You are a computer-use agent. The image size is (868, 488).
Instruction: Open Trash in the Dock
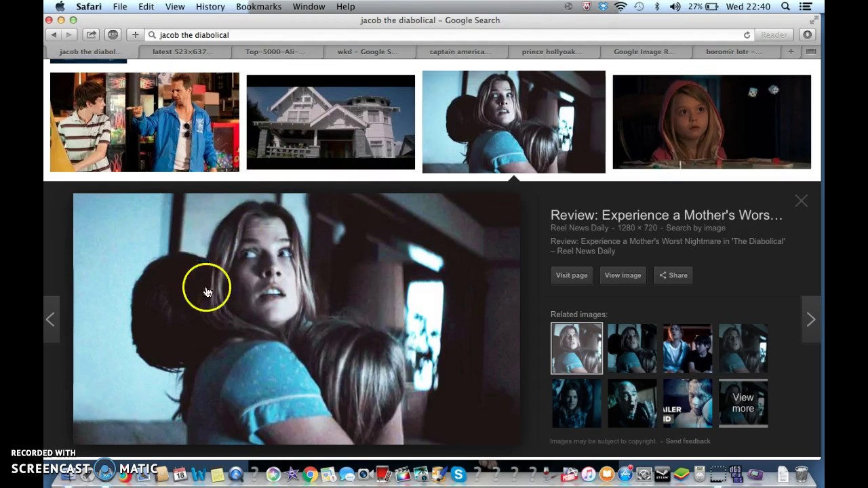802,474
